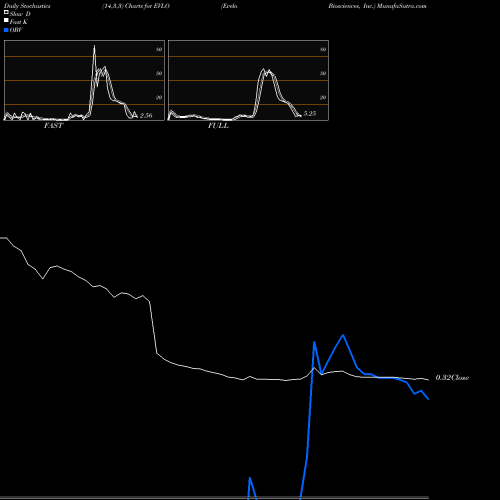Click the 2.56 value in FAST chart
The image size is (500, 500).
pyautogui.click(x=146, y=115)
